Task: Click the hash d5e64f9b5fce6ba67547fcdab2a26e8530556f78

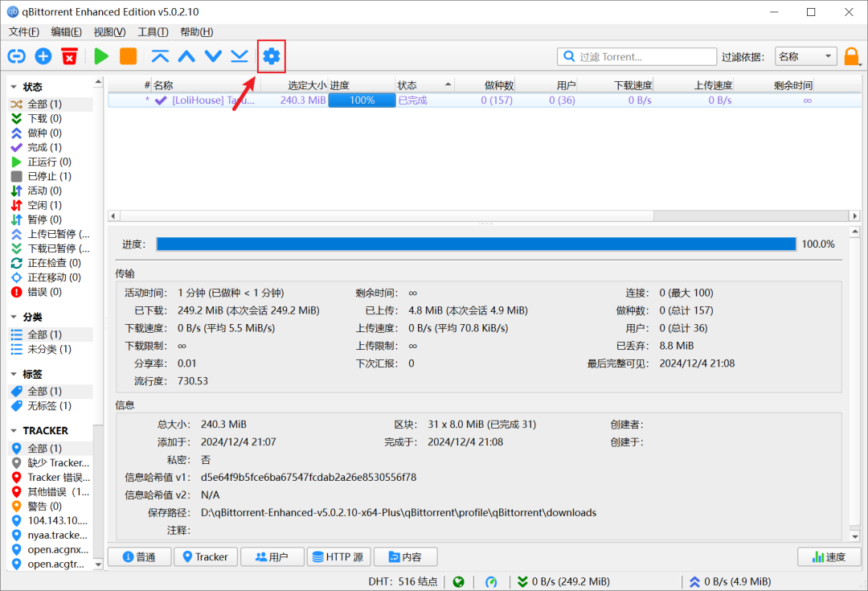Action: [309, 478]
